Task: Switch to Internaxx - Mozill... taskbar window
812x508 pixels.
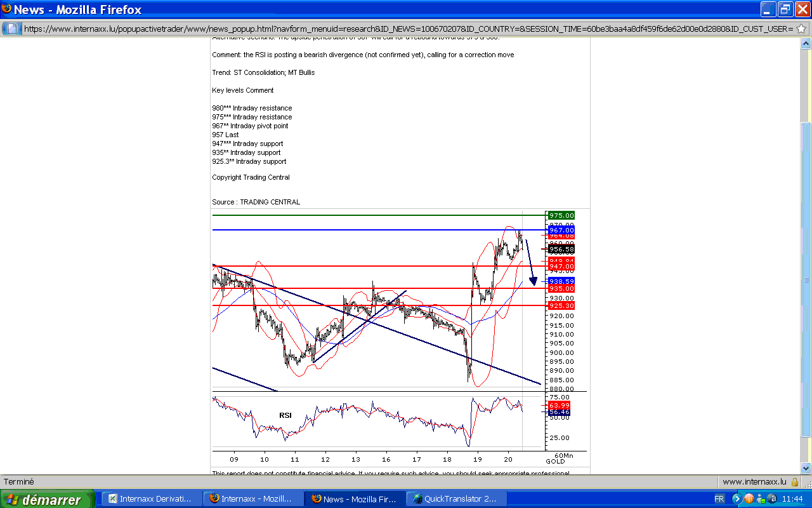Action: (252, 499)
